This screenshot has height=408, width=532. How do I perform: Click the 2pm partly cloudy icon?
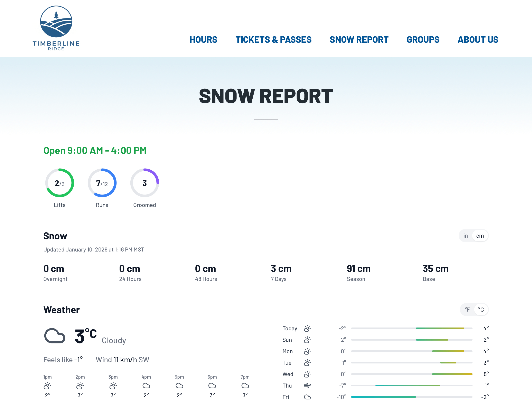click(80, 386)
